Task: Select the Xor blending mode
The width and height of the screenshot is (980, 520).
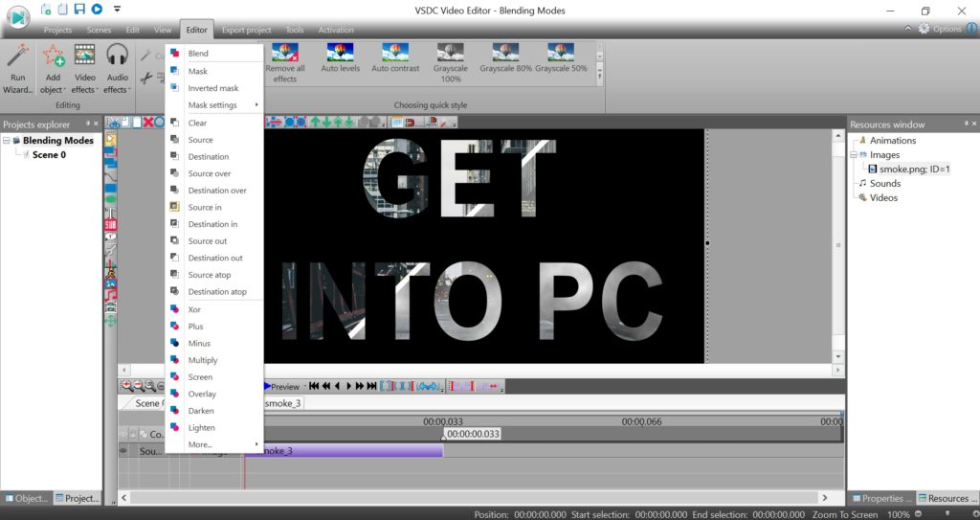Action: coord(214,309)
